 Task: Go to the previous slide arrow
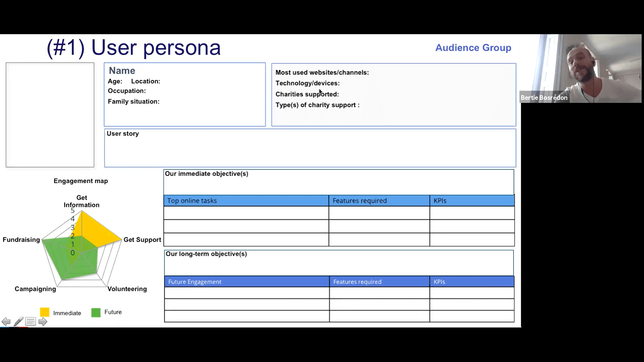tap(6, 322)
